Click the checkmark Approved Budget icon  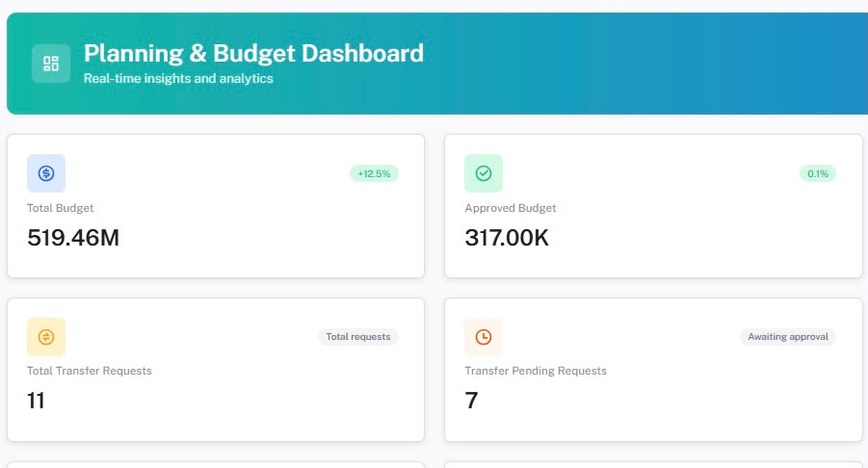click(484, 173)
